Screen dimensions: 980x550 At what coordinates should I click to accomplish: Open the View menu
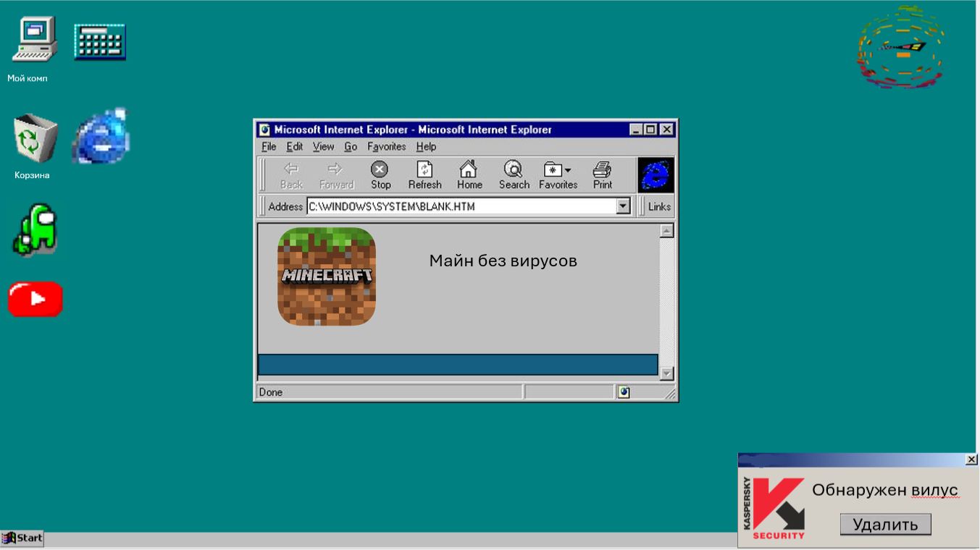[x=323, y=147]
